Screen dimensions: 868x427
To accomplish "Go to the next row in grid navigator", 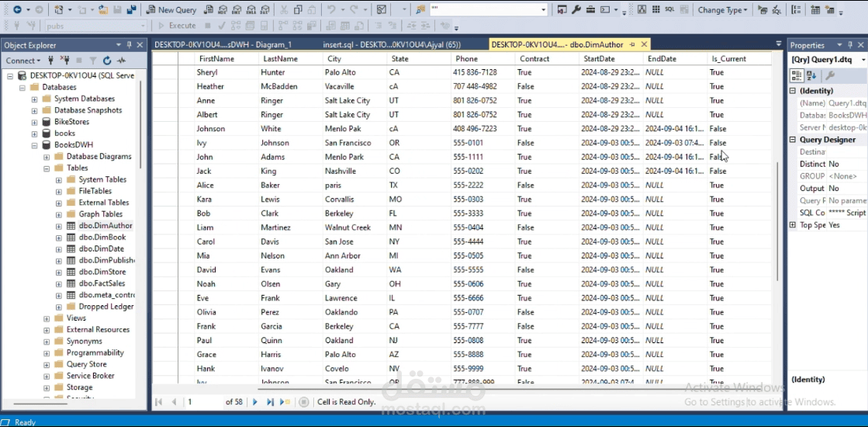I will [254, 402].
